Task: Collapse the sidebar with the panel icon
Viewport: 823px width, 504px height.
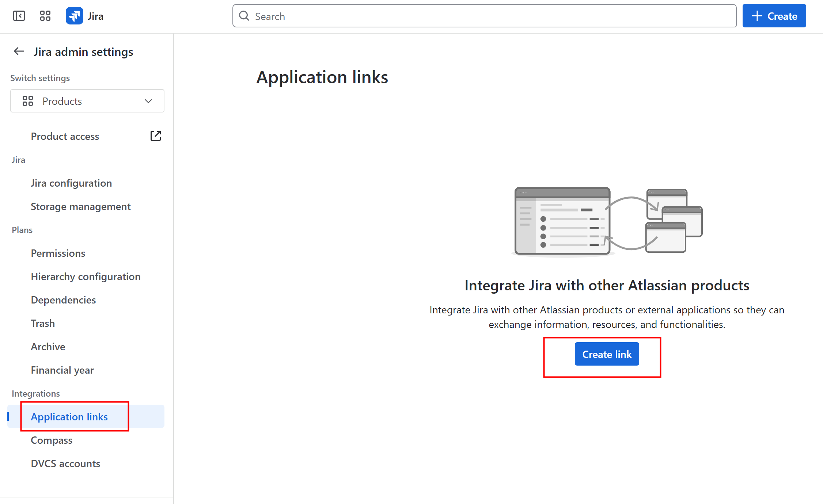Action: 19,16
